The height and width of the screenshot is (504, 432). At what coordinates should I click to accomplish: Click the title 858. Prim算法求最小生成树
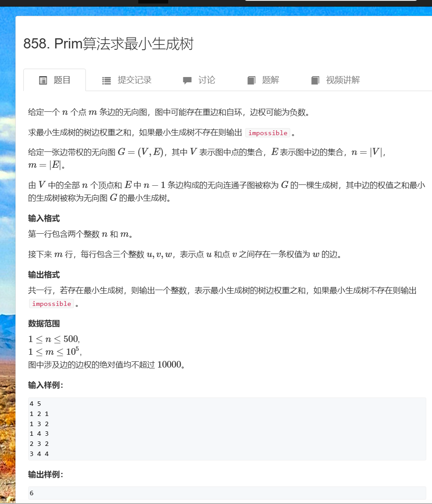click(x=108, y=44)
